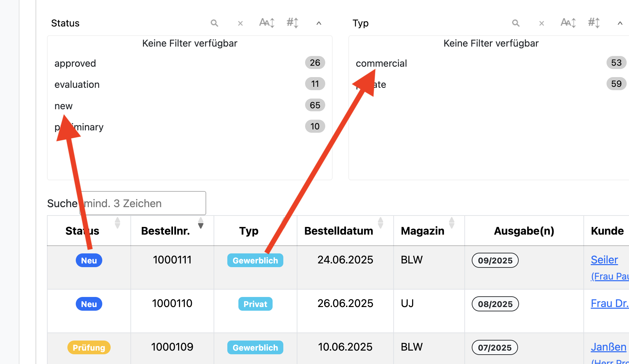Viewport: 629px width, 364px height.
Task: Clear the Status filter selection
Action: [240, 23]
